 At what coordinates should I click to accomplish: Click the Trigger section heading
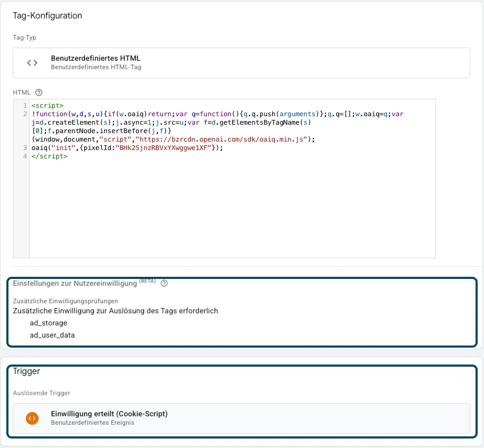point(26,371)
